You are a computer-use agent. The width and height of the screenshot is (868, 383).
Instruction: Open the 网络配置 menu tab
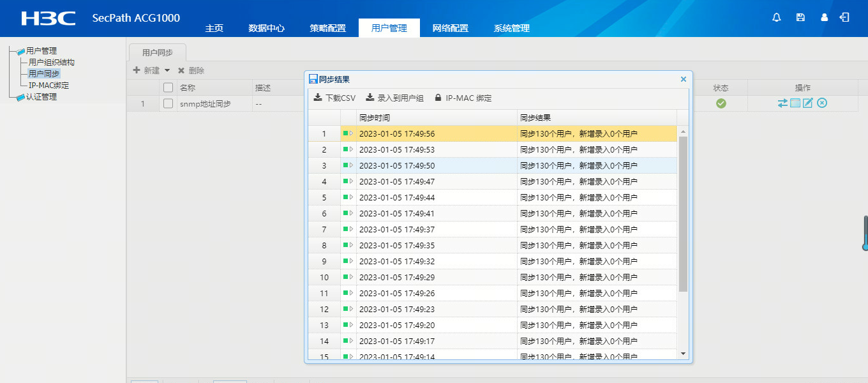[451, 28]
